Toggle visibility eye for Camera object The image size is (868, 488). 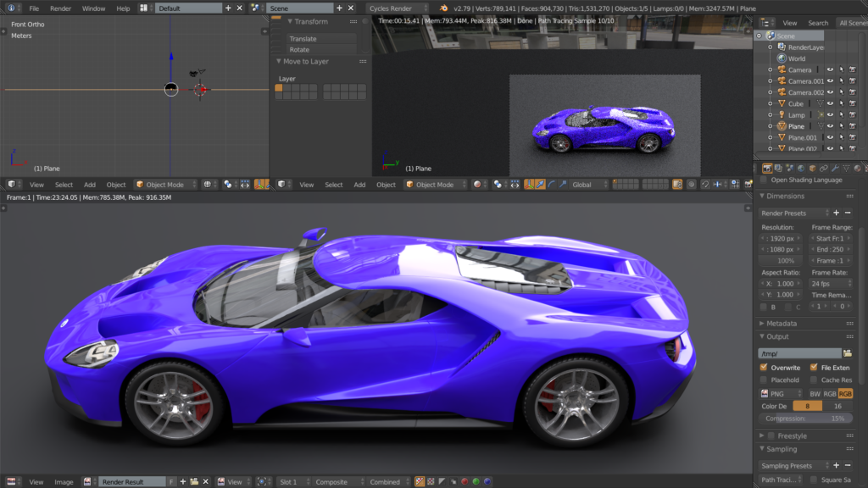tap(831, 69)
